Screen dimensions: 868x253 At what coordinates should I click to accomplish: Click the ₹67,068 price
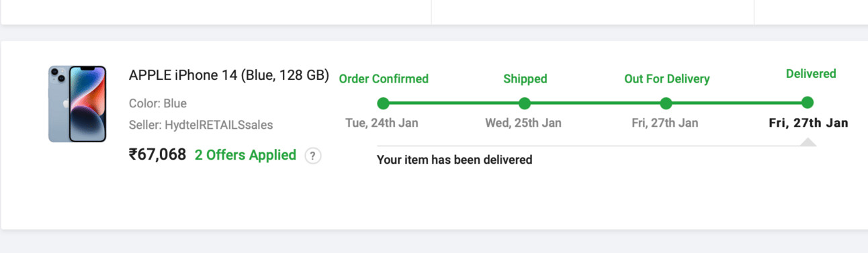coord(157,155)
